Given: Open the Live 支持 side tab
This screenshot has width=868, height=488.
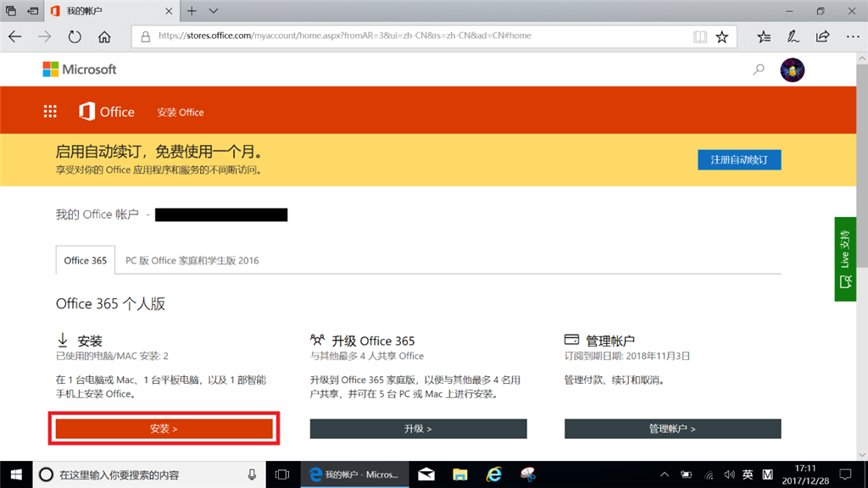Looking at the screenshot, I should coord(845,259).
